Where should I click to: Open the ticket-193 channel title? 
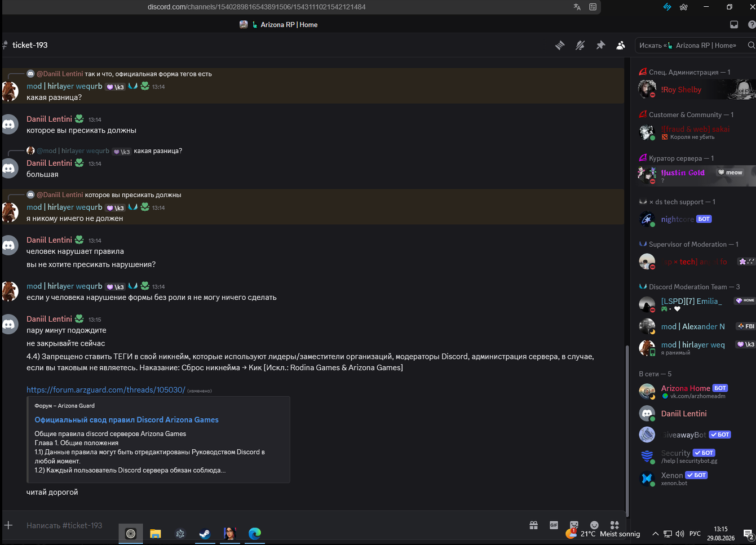[30, 45]
